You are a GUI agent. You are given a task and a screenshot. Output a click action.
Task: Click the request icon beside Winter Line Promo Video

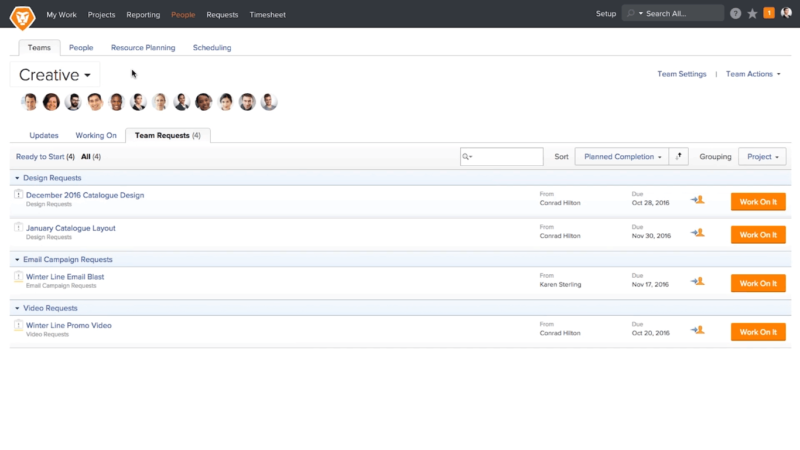tap(18, 325)
